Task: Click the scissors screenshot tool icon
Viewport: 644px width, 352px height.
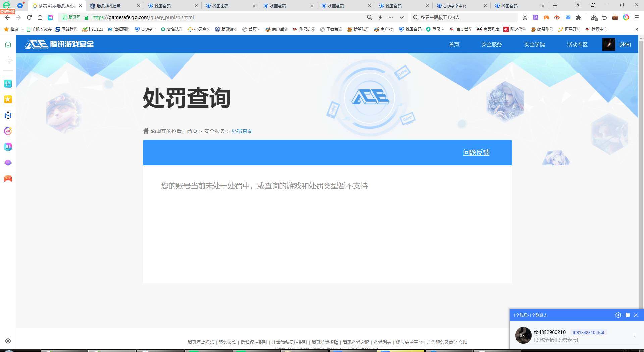Action: pyautogui.click(x=525, y=17)
